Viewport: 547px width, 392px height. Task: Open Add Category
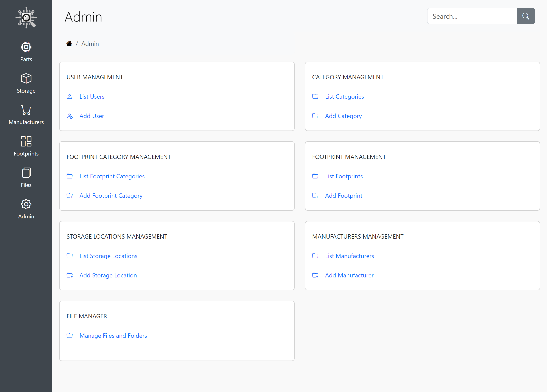point(343,116)
